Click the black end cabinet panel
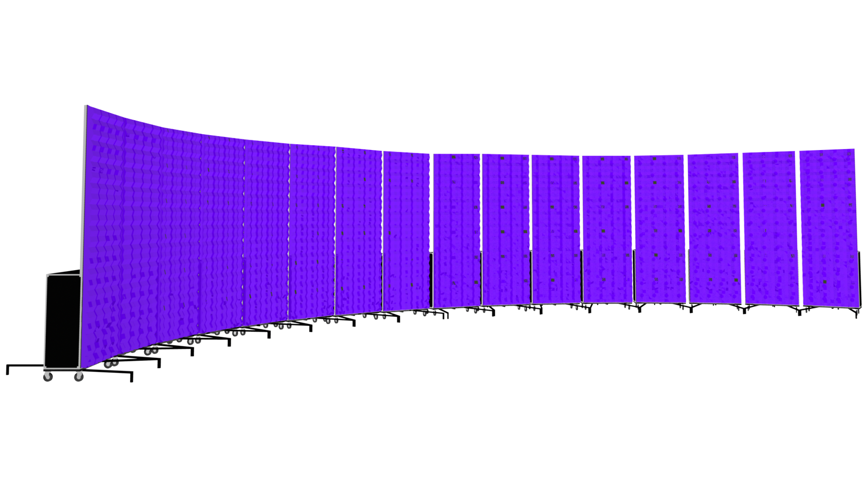The image size is (868, 488). pyautogui.click(x=63, y=322)
